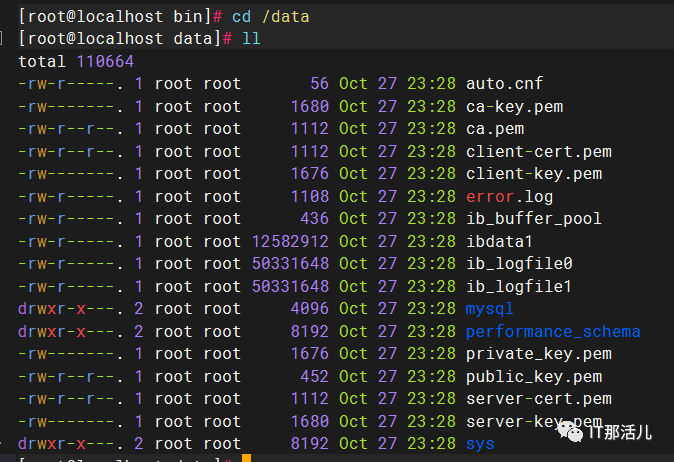Click the sys directory name
Screen dimensions: 674x462
point(480,443)
